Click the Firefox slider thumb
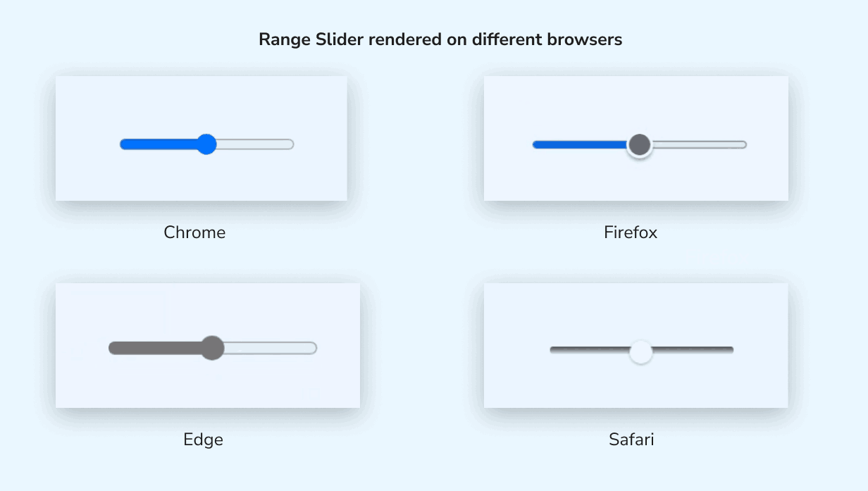868x491 pixels. pyautogui.click(x=639, y=144)
